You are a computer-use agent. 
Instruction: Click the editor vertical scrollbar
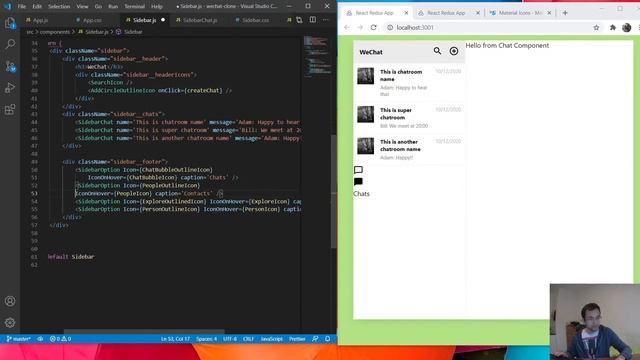pyautogui.click(x=333, y=191)
